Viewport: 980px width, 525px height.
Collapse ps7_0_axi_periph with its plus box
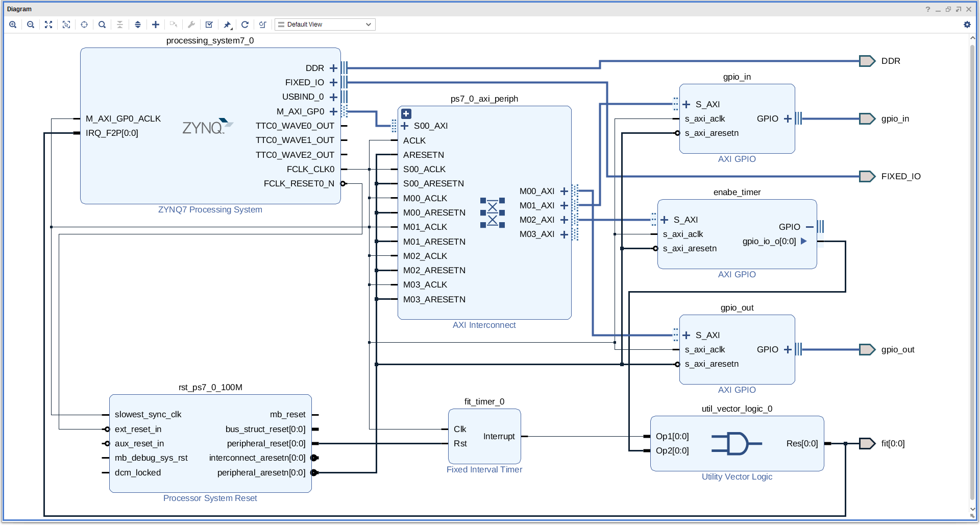click(x=406, y=114)
